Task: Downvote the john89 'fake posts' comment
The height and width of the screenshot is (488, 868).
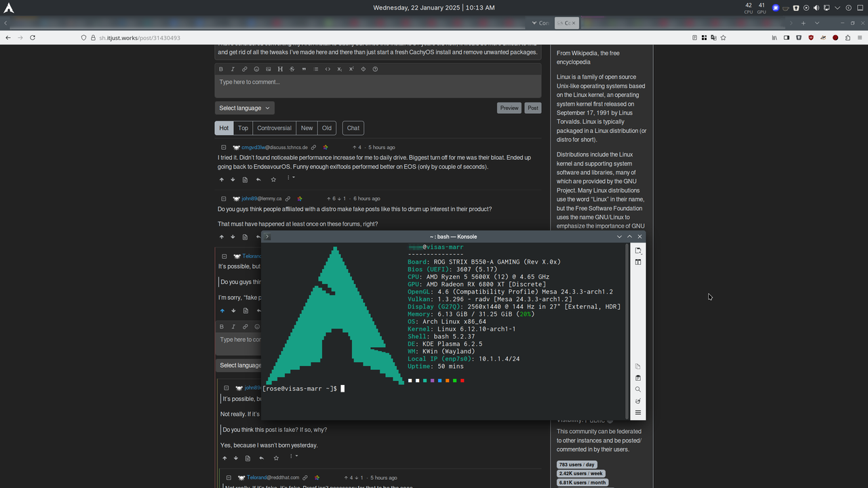Action: pyautogui.click(x=233, y=237)
